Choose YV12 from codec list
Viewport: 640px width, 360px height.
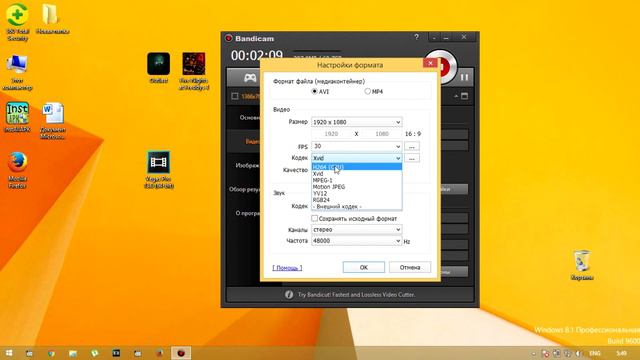pyautogui.click(x=357, y=193)
